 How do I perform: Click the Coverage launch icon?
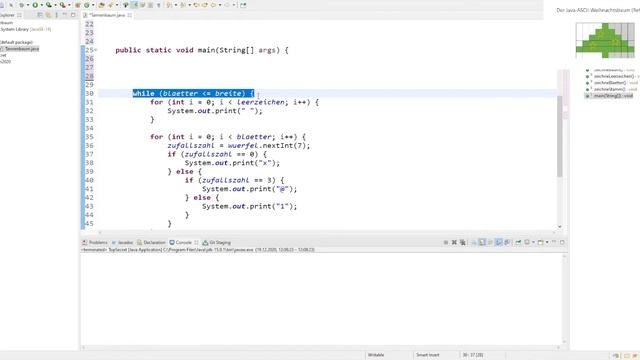[x=49, y=5]
